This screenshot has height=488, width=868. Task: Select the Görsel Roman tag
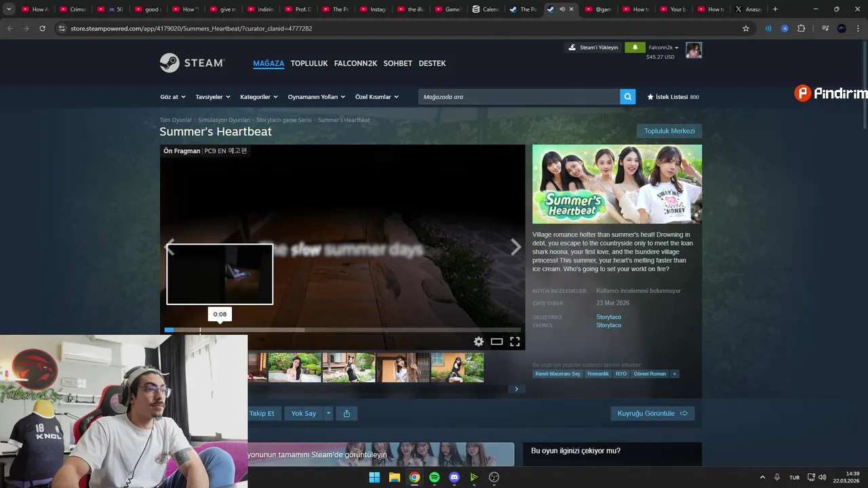(x=650, y=374)
